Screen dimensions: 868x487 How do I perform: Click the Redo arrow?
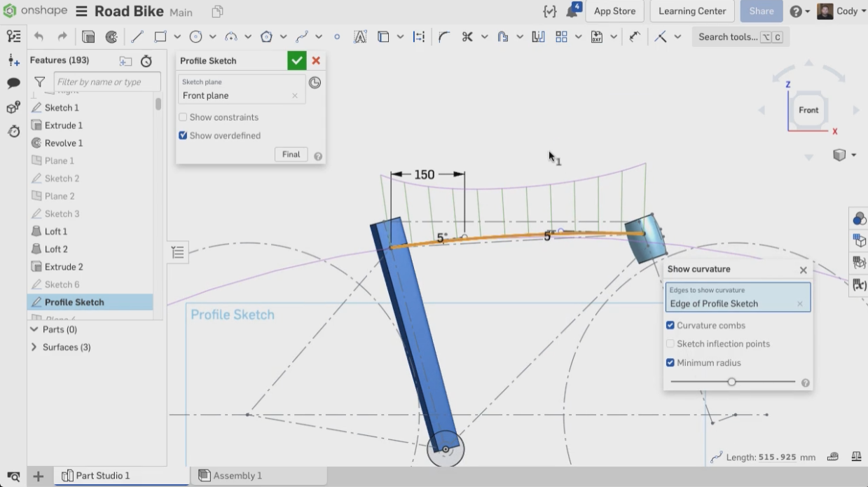tap(62, 37)
